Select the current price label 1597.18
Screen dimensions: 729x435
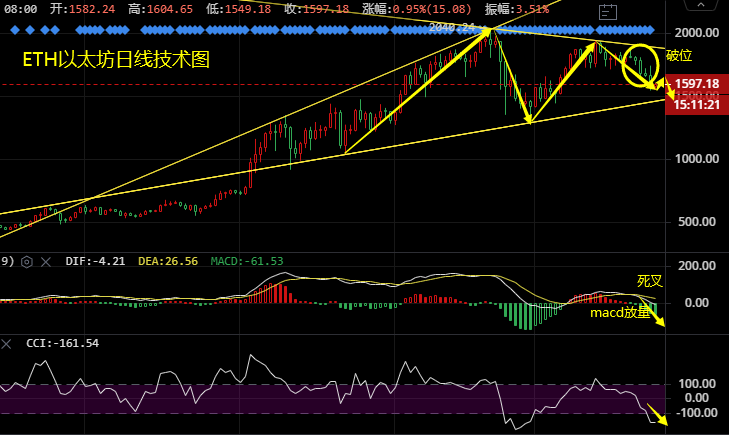click(697, 84)
